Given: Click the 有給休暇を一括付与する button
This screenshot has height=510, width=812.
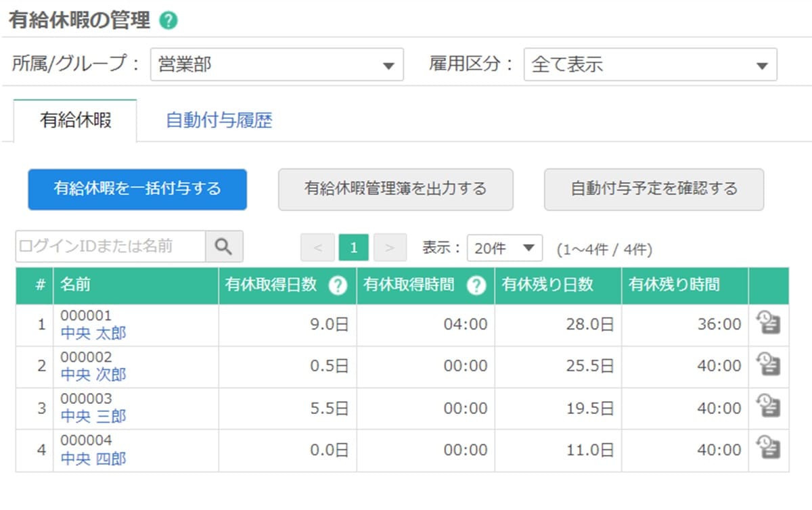Looking at the screenshot, I should tap(137, 189).
